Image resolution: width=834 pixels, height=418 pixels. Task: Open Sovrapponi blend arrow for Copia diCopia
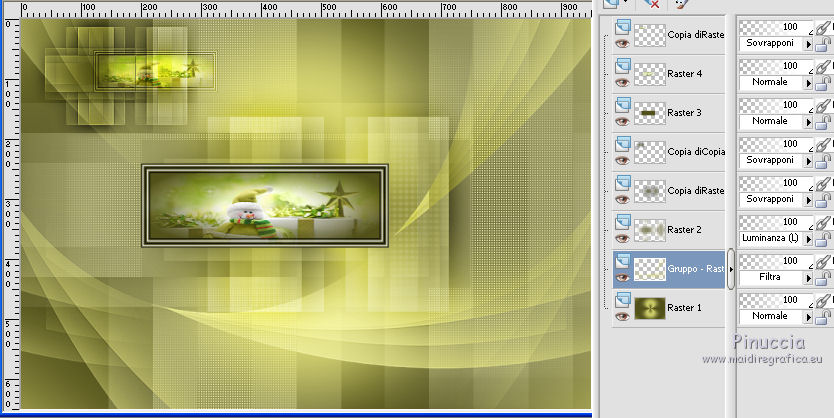point(808,161)
